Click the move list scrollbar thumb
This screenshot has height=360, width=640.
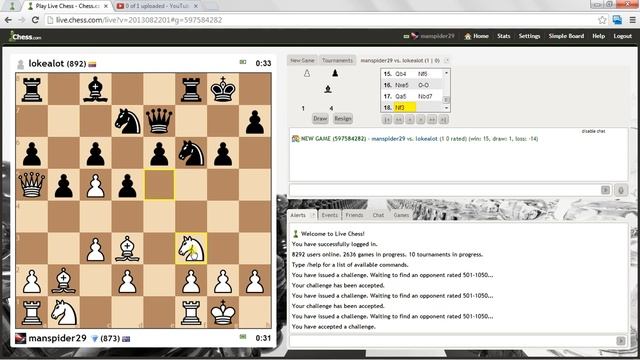tap(446, 100)
